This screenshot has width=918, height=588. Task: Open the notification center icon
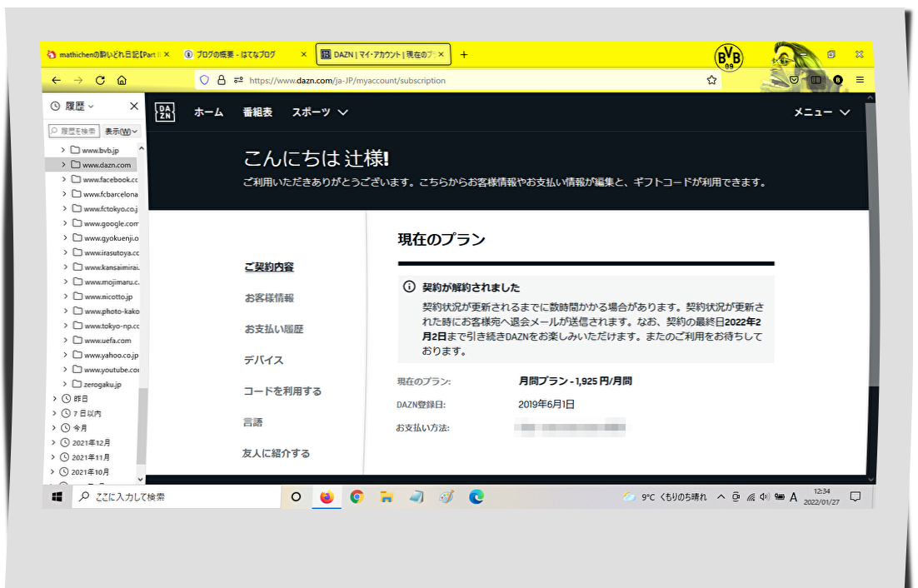pos(856,496)
